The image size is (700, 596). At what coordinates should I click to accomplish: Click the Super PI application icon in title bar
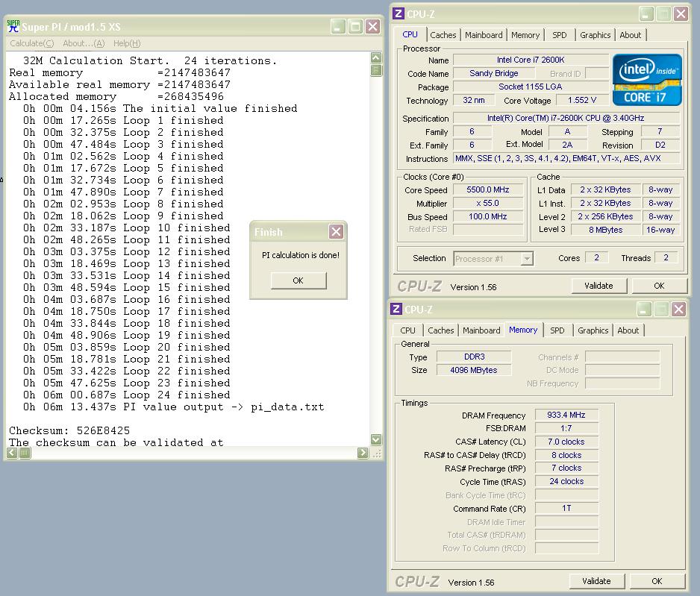click(x=13, y=27)
